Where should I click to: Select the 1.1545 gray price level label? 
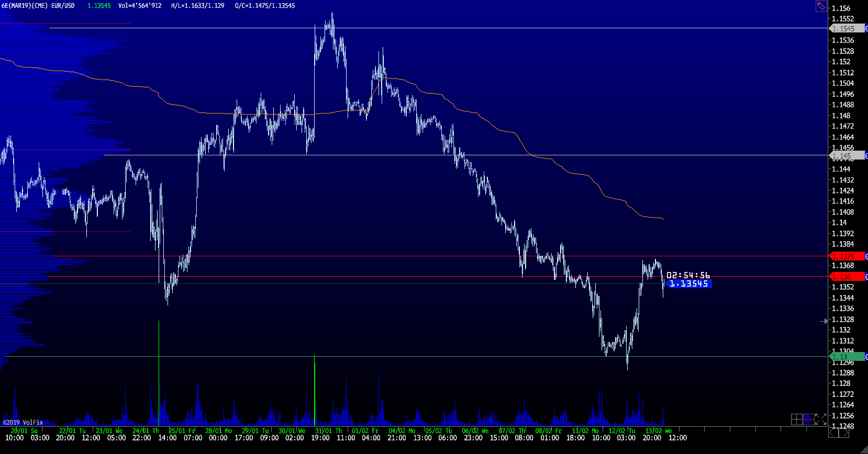coord(847,29)
